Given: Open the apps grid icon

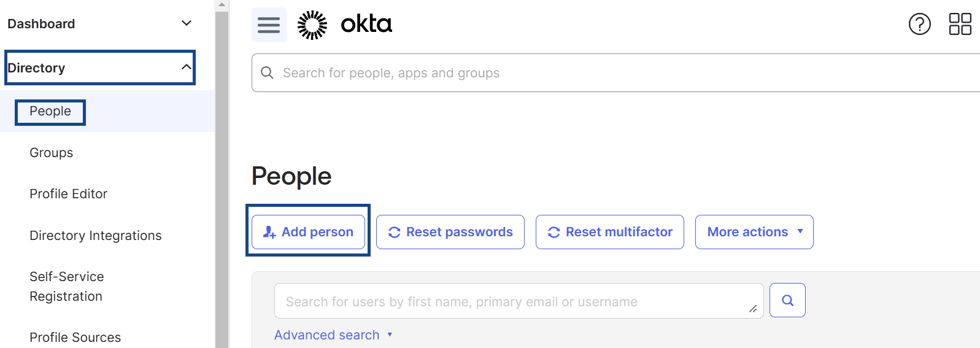Looking at the screenshot, I should point(960,24).
